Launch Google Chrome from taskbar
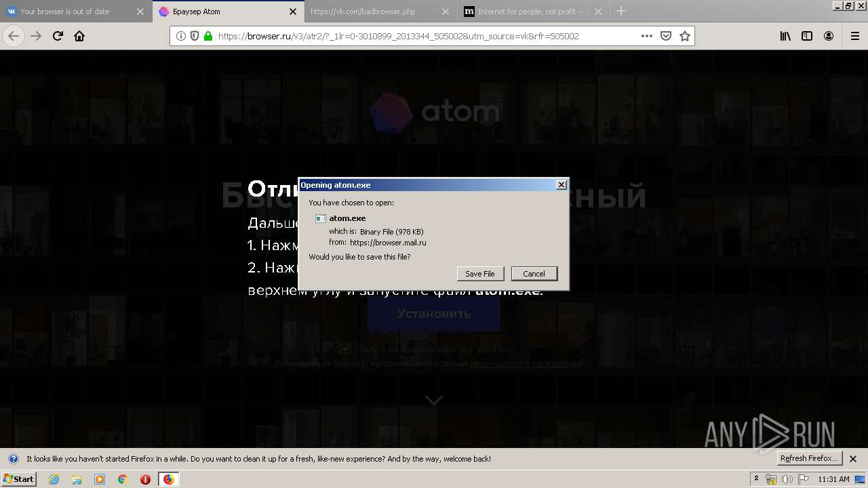 click(x=123, y=479)
